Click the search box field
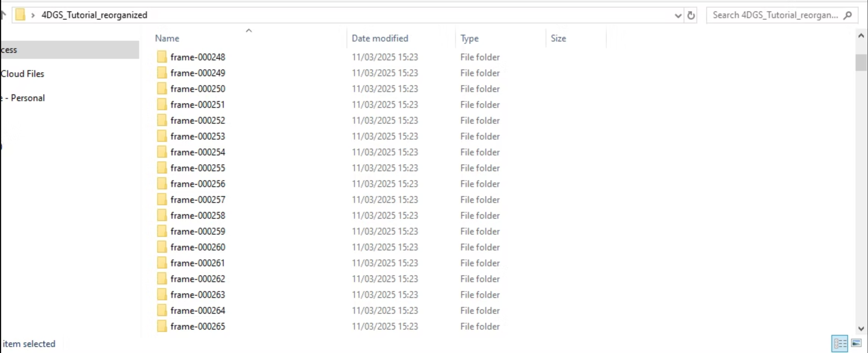Image resolution: width=868 pixels, height=353 pixels. click(x=775, y=15)
